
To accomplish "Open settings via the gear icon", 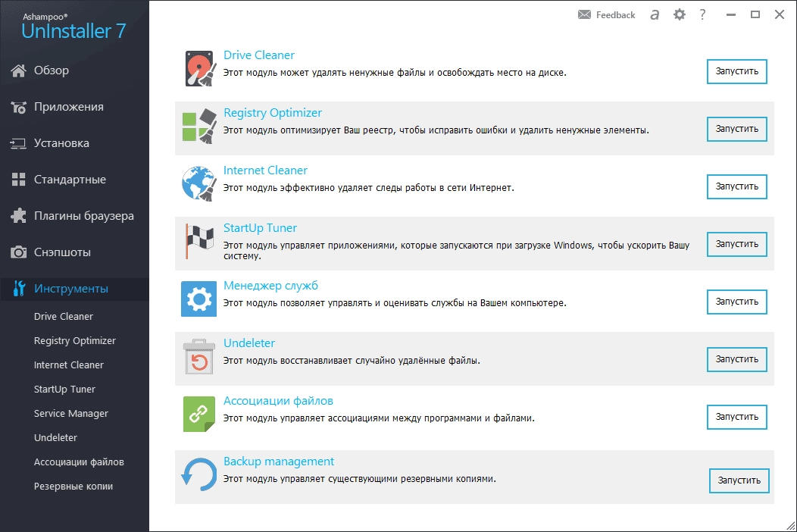I will (x=679, y=14).
